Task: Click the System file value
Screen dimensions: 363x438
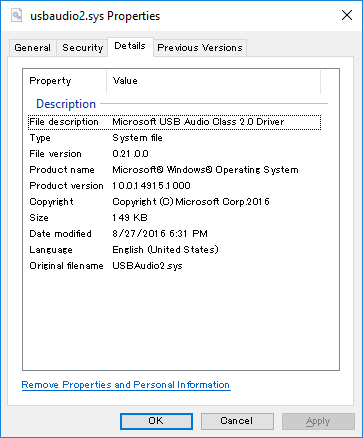Action: [x=137, y=138]
